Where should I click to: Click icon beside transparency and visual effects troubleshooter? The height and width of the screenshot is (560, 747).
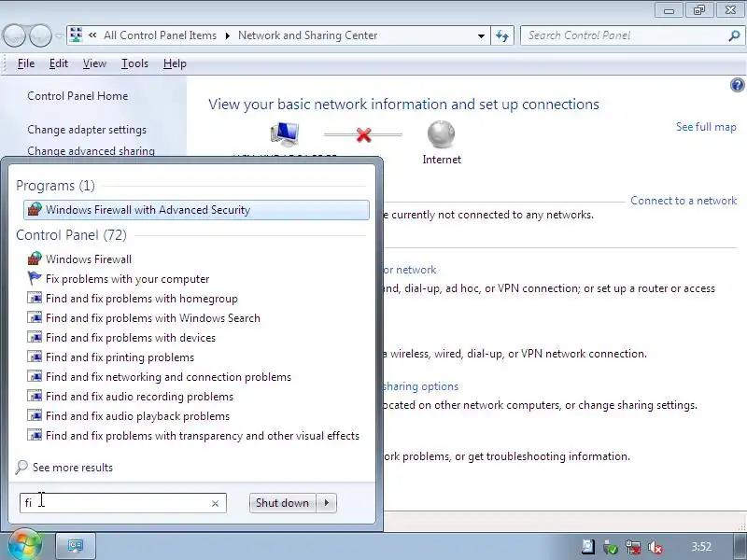click(35, 435)
